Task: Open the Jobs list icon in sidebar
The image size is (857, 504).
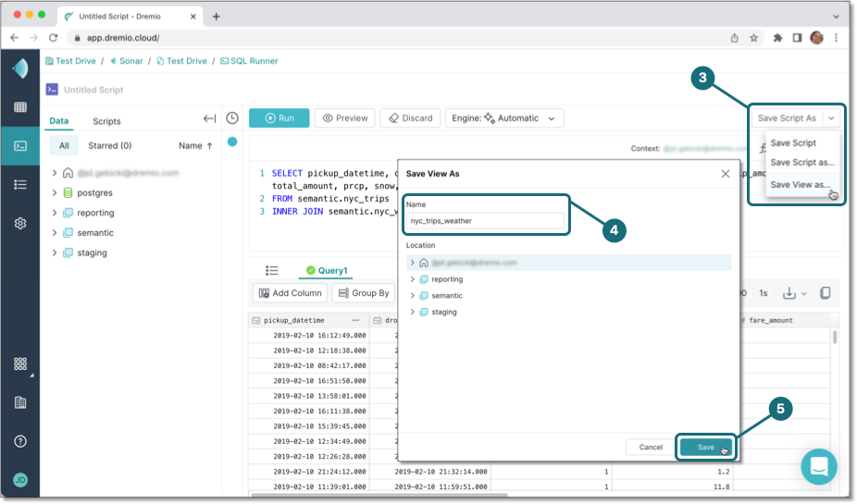Action: point(19,184)
